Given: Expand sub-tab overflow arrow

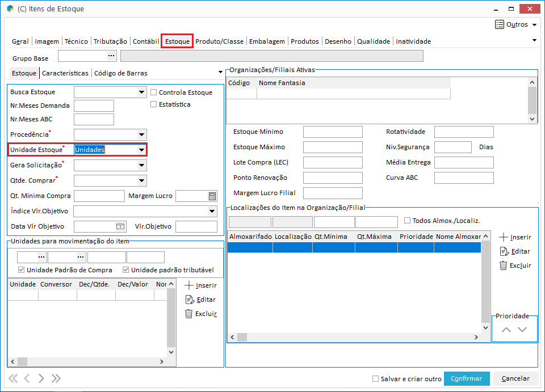Looking at the screenshot, I should coord(220,72).
